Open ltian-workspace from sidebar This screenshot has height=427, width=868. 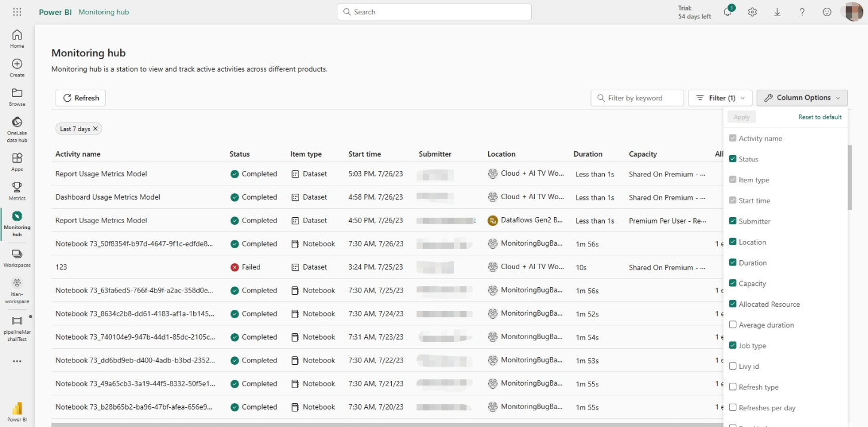pyautogui.click(x=17, y=291)
